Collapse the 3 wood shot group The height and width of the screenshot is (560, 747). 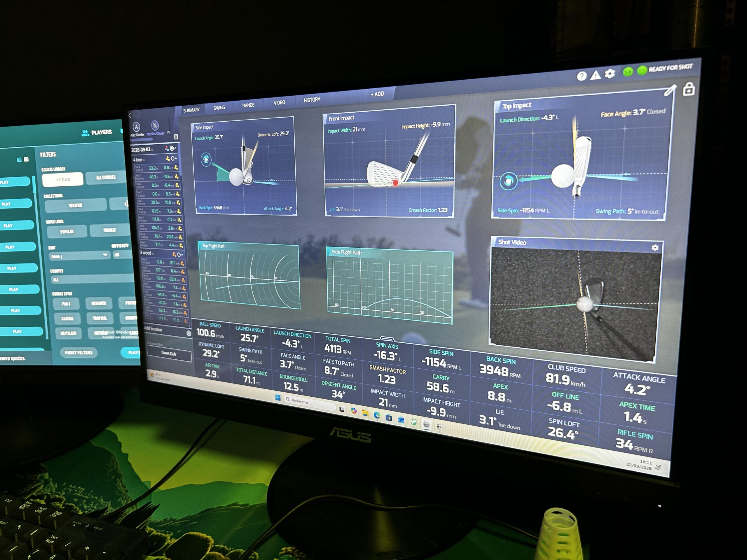pyautogui.click(x=182, y=255)
